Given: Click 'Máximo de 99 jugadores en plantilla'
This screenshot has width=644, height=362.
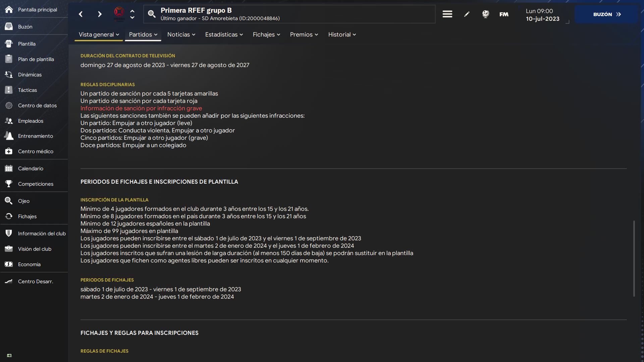Looking at the screenshot, I should click(x=129, y=231).
